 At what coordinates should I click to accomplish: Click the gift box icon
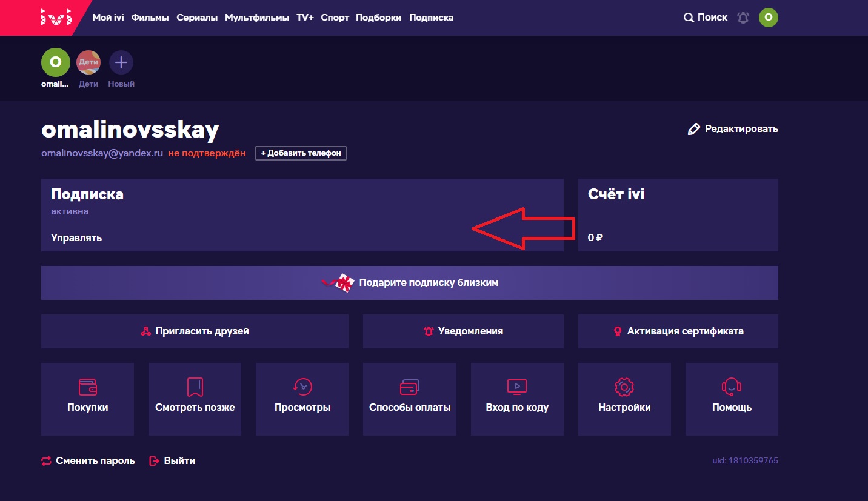click(x=339, y=283)
